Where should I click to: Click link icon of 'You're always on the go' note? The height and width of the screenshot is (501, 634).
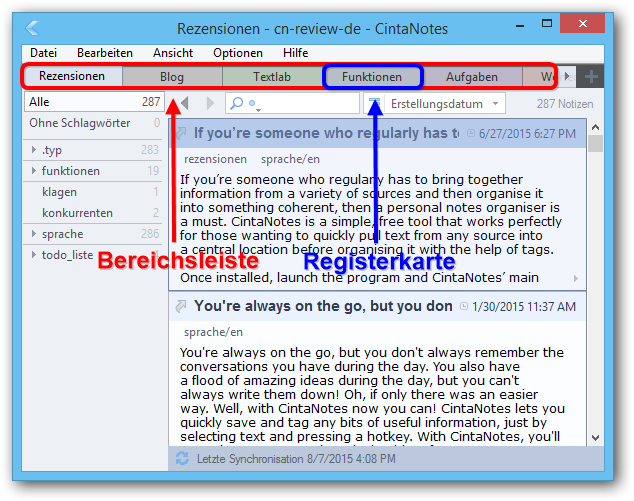181,306
